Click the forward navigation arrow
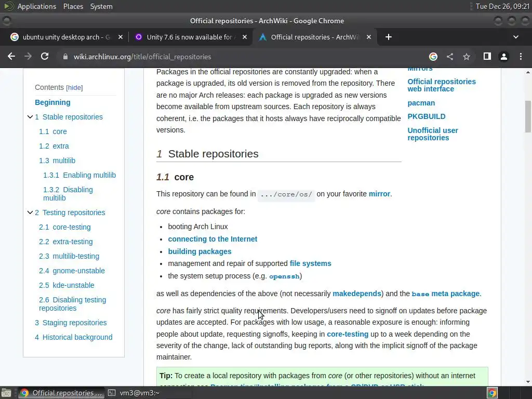 (28, 57)
